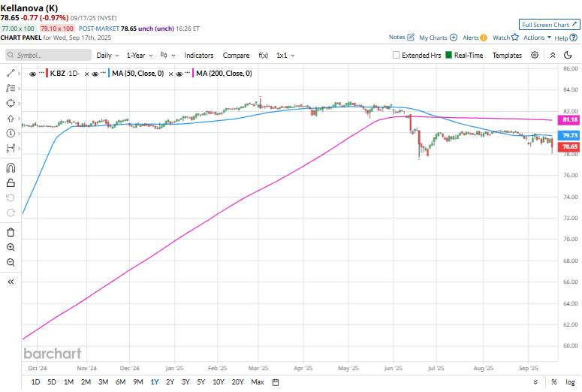Open the 1-Year period dropdown
582x392 pixels.
(140, 56)
